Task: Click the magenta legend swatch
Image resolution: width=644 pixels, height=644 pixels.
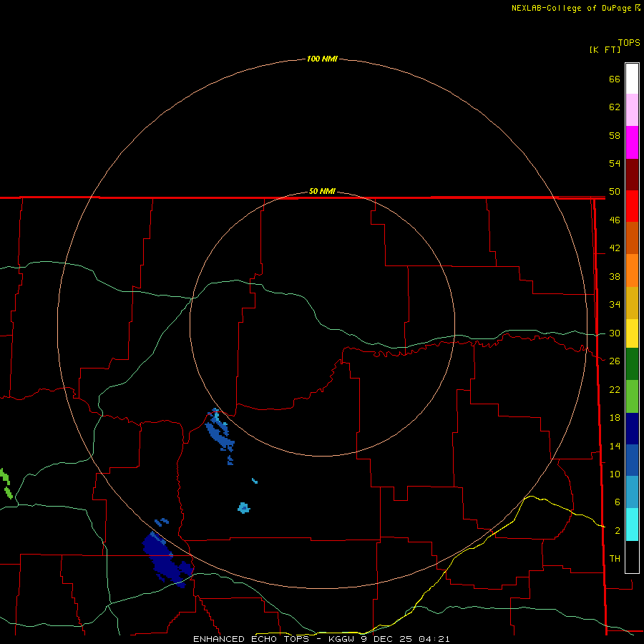Action: (x=632, y=142)
